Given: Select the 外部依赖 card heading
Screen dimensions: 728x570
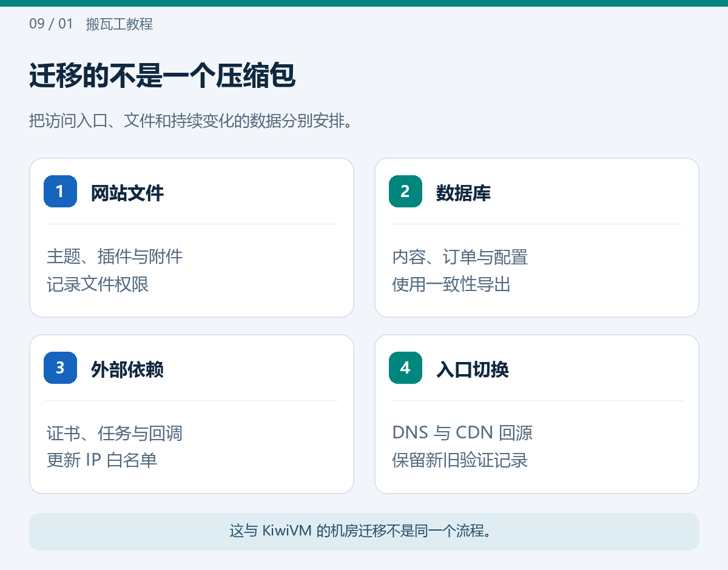Looking at the screenshot, I should (127, 370).
